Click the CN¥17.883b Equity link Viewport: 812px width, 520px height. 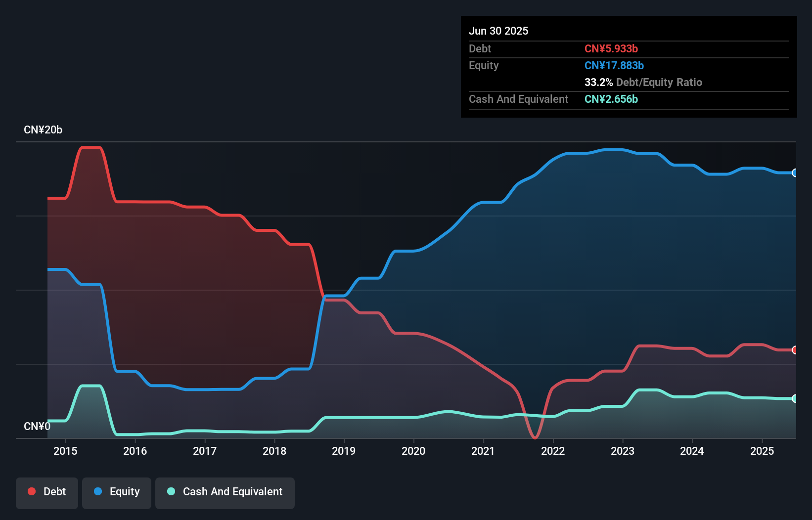(614, 65)
